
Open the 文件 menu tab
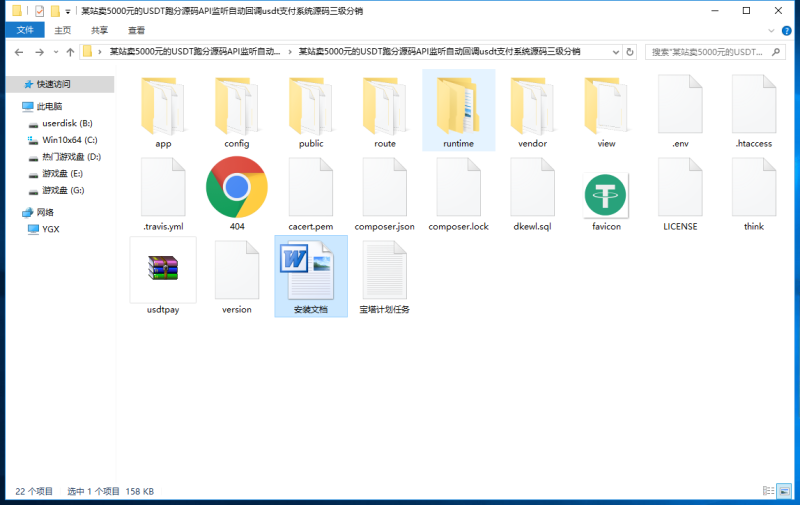[25, 30]
